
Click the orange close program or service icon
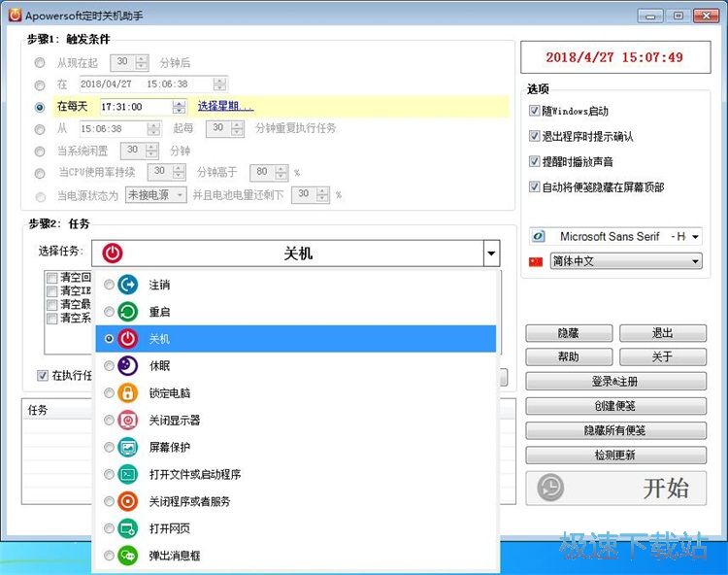(128, 501)
